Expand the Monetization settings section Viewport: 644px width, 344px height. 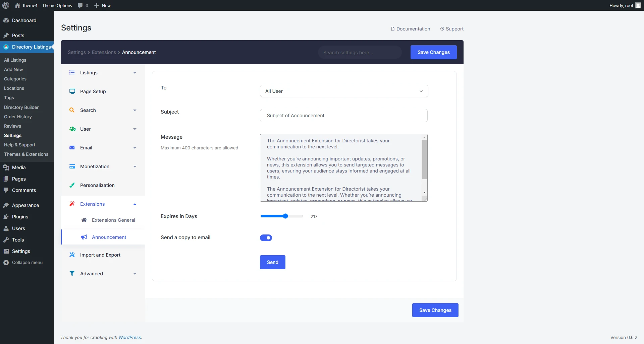pyautogui.click(x=135, y=166)
